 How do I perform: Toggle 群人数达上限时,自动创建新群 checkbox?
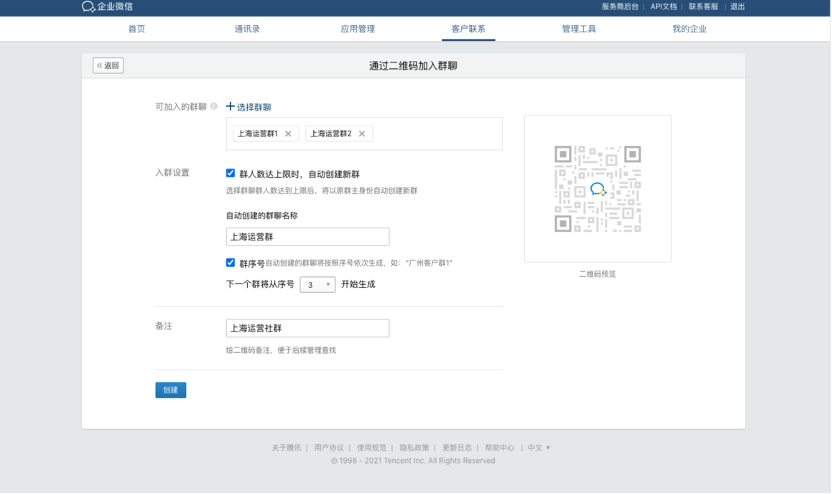click(230, 173)
